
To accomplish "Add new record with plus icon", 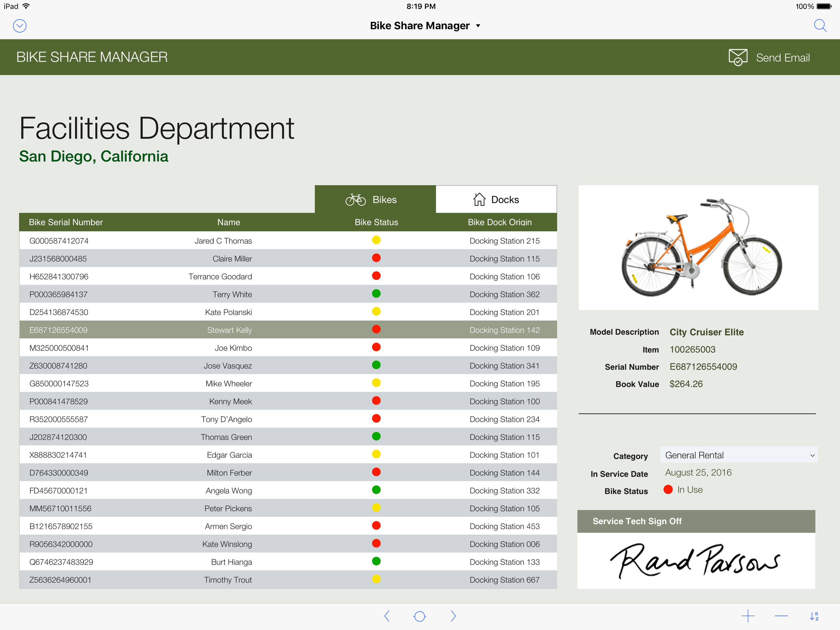I will click(748, 616).
